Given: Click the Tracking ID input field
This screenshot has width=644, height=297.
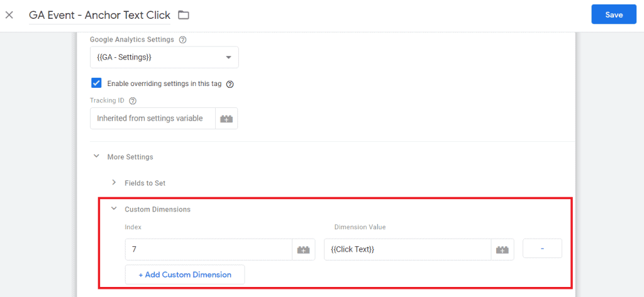Looking at the screenshot, I should 153,119.
